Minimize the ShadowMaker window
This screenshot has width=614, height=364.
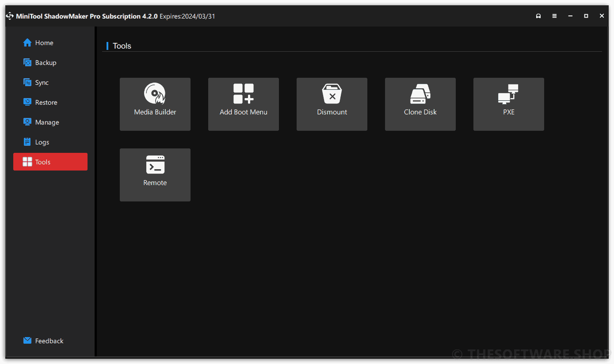click(x=570, y=16)
